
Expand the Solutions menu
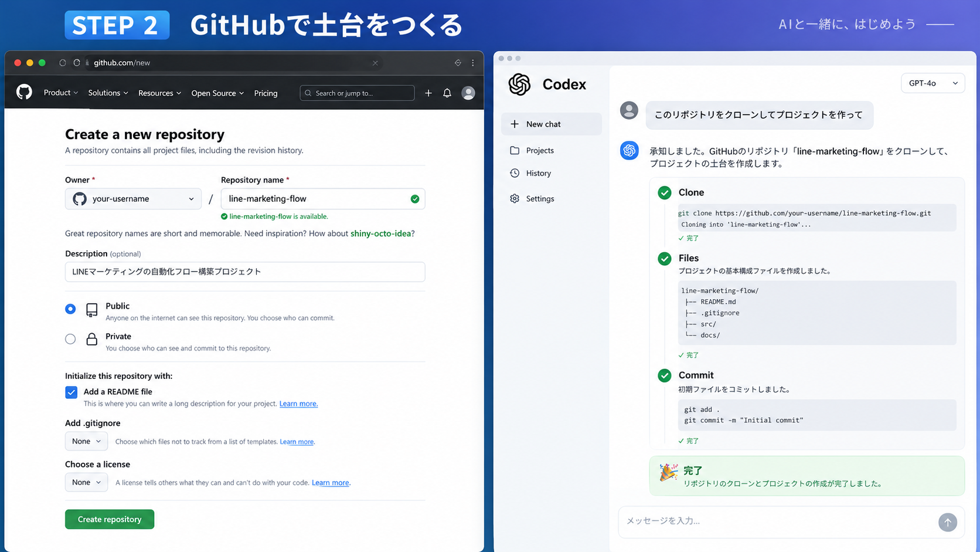(x=108, y=93)
